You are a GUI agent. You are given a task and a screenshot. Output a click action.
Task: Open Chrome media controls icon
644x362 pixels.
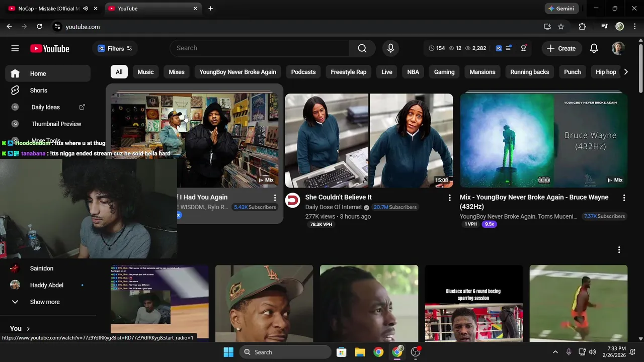coord(605,27)
